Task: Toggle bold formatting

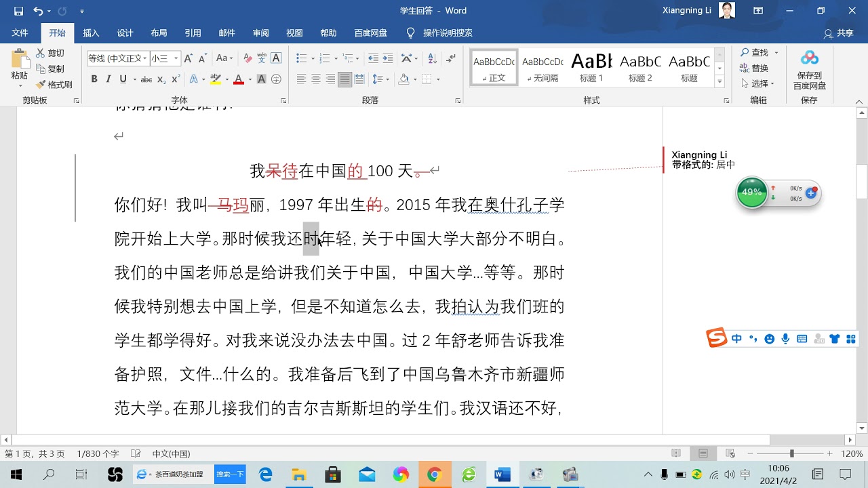Action: tap(94, 79)
